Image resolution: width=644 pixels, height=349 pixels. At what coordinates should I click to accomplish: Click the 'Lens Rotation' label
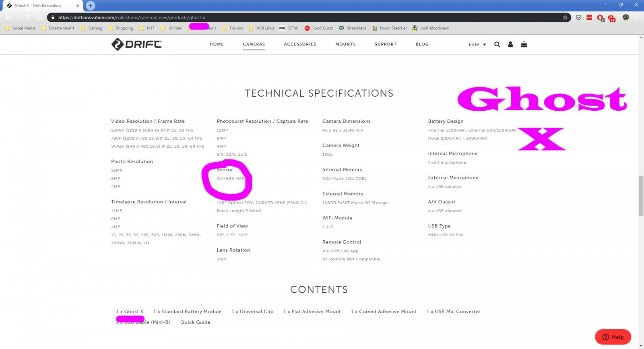(x=233, y=250)
